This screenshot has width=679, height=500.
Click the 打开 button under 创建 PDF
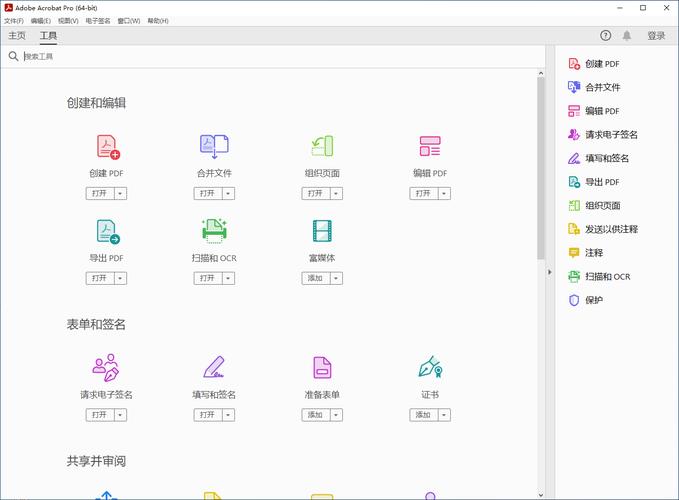tap(100, 194)
